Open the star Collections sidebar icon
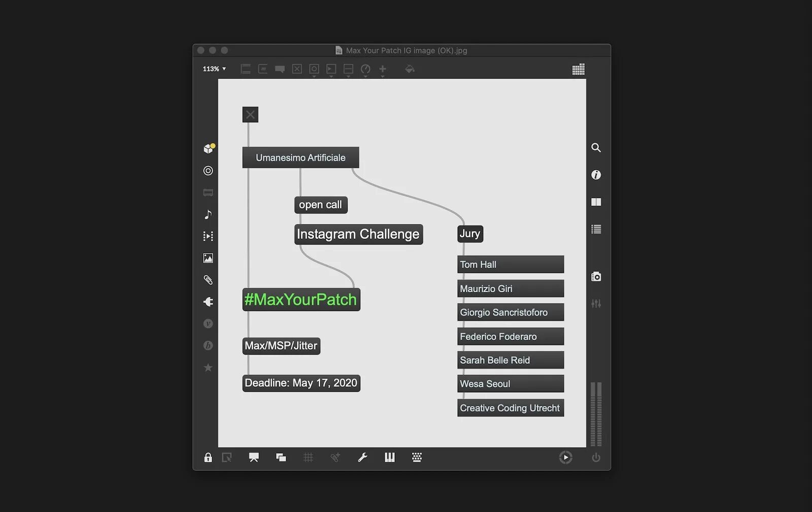 (208, 367)
